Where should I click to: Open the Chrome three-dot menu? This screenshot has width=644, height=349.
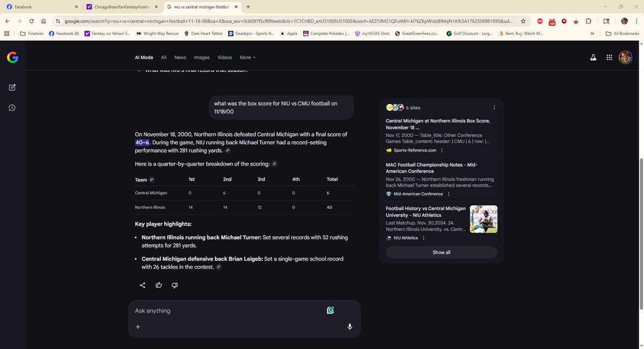coord(636,21)
